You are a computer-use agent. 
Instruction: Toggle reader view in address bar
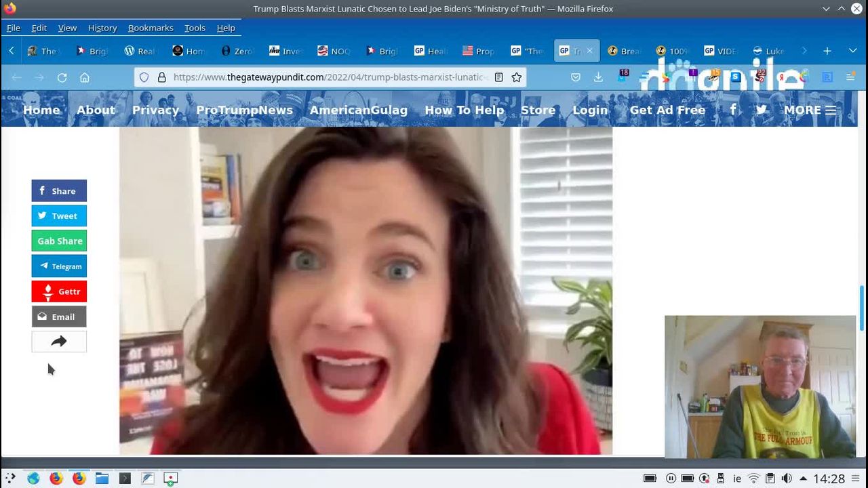[498, 77]
